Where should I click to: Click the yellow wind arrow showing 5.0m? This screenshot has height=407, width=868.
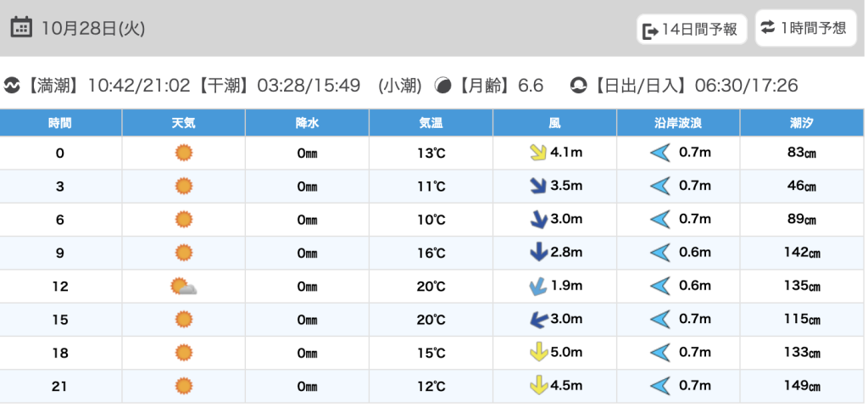click(x=536, y=352)
